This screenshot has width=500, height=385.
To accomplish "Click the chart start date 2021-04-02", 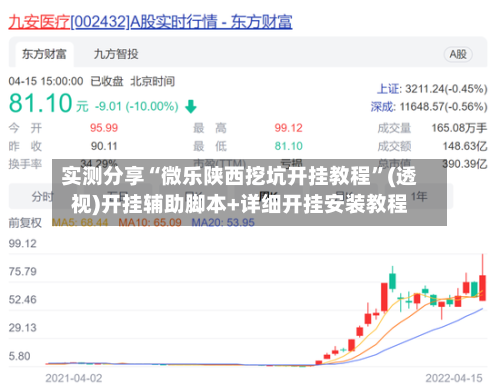I will [74, 378].
